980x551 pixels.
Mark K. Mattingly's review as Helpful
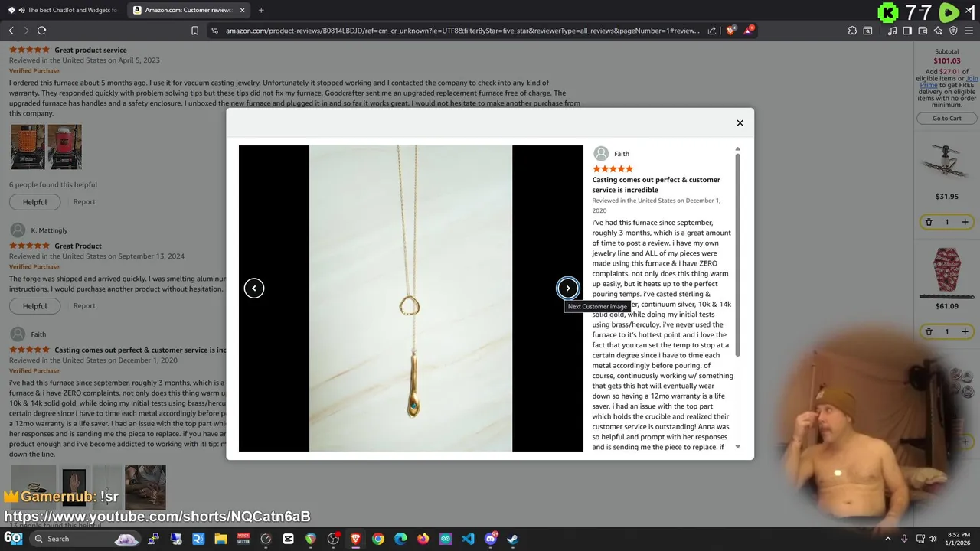pos(34,306)
